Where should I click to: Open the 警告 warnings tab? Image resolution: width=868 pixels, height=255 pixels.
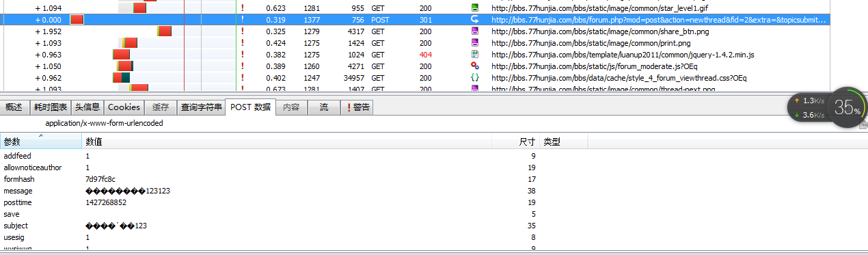(x=357, y=107)
